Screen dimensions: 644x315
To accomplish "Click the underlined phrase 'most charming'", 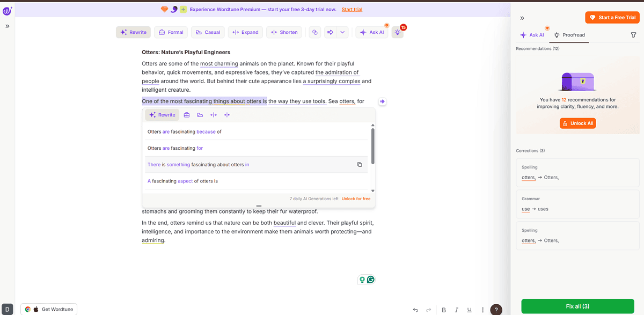I will (x=219, y=63).
